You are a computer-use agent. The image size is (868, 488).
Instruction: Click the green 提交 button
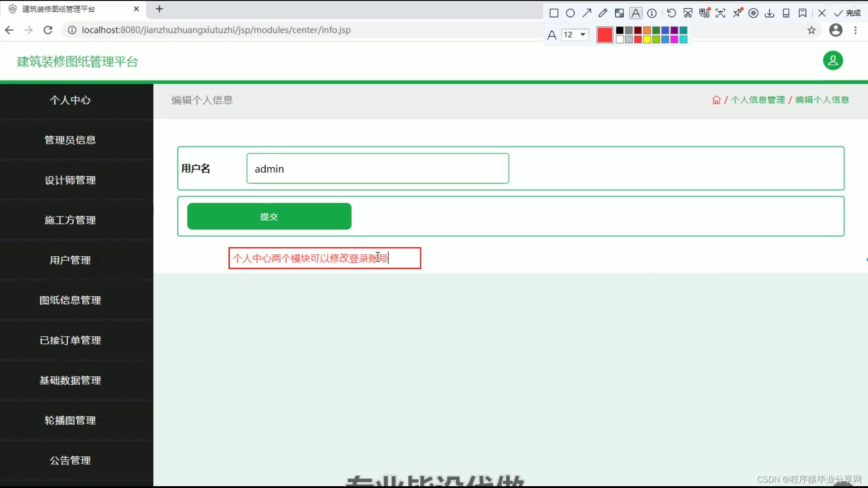point(269,216)
